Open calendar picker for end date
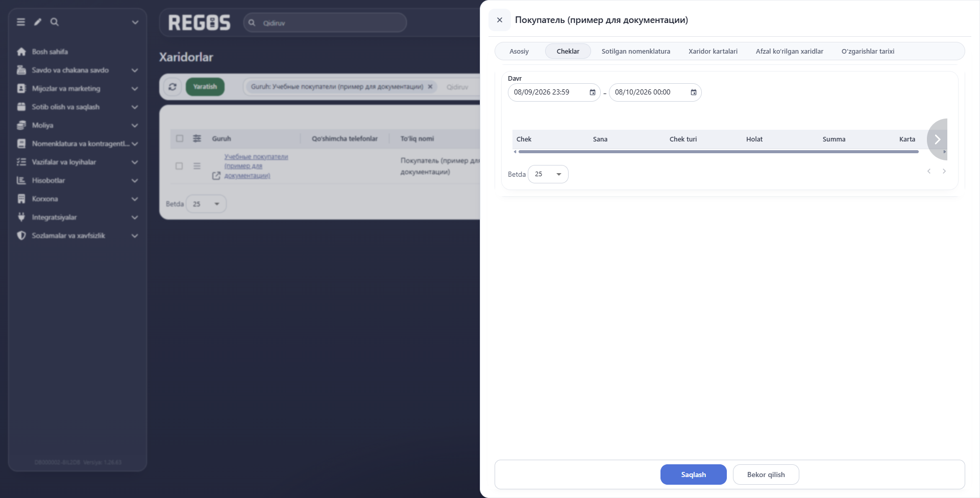The image size is (980, 498). click(x=693, y=92)
